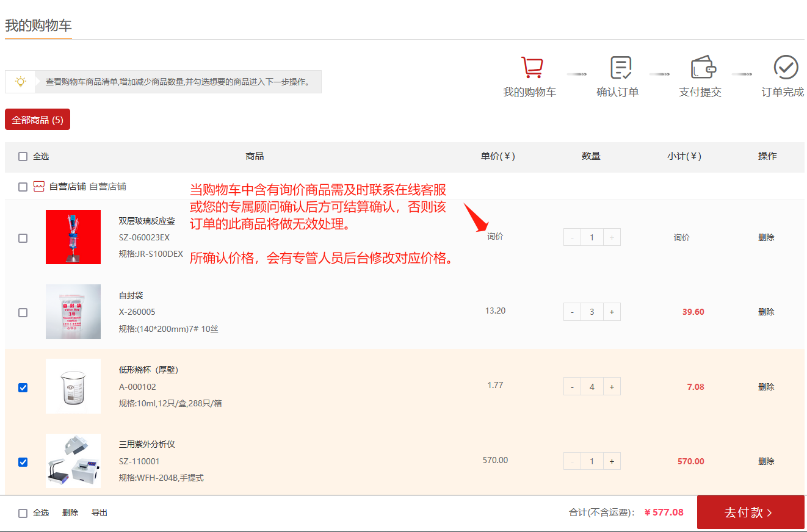Check the top 全选 select-all checkbox

[23, 156]
